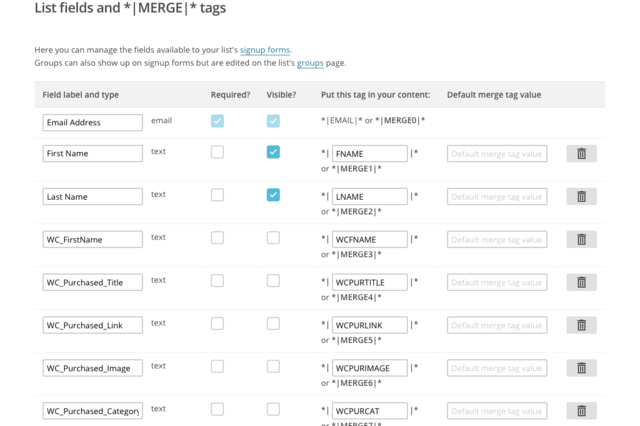Edit the WC_Purchased_Title label field
640x426 pixels.
[93, 282]
